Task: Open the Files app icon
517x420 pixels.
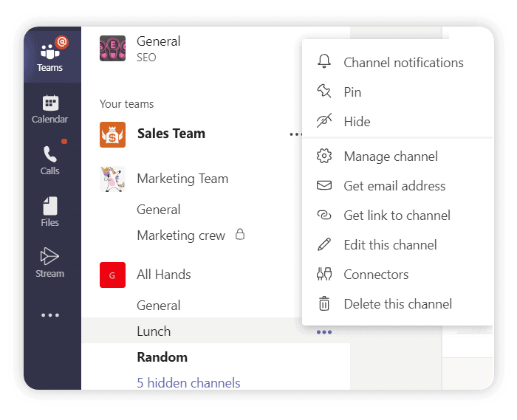Action: coord(50,212)
